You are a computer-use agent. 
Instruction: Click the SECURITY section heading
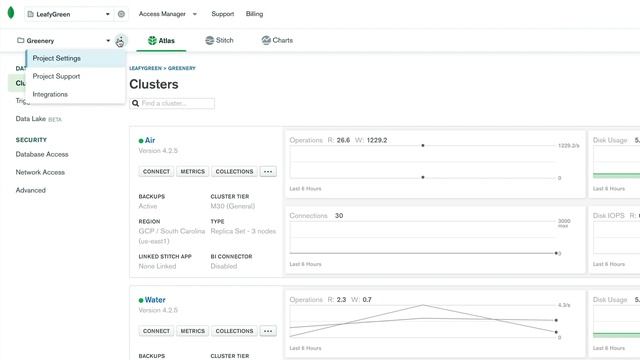(31, 140)
